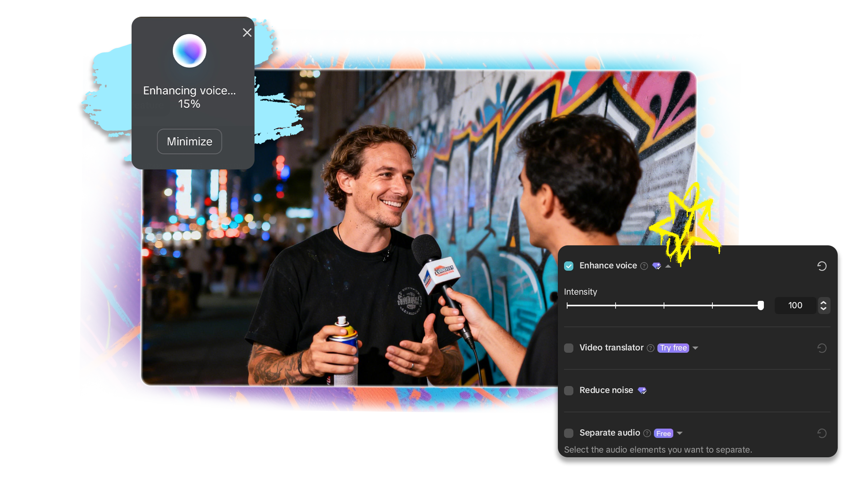The image size is (868, 488).
Task: Click the Intensity value stepper up arrow
Action: pos(824,302)
